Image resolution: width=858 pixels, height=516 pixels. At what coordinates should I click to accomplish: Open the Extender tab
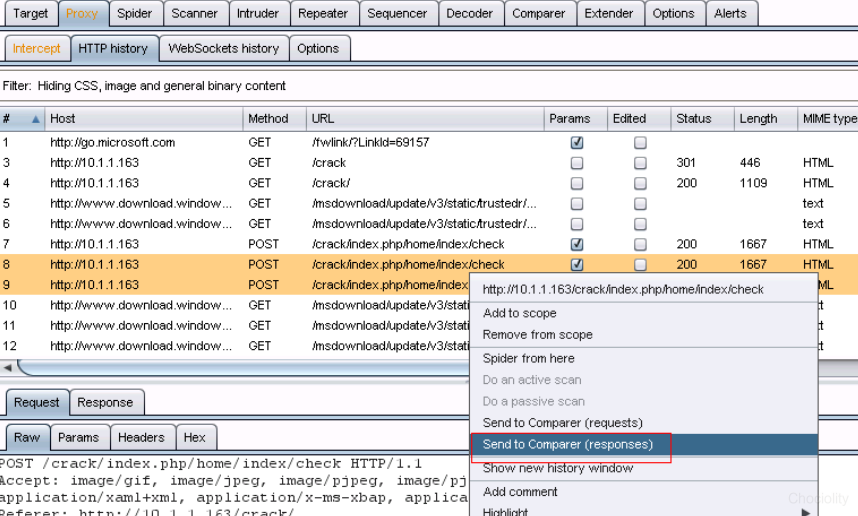click(608, 13)
